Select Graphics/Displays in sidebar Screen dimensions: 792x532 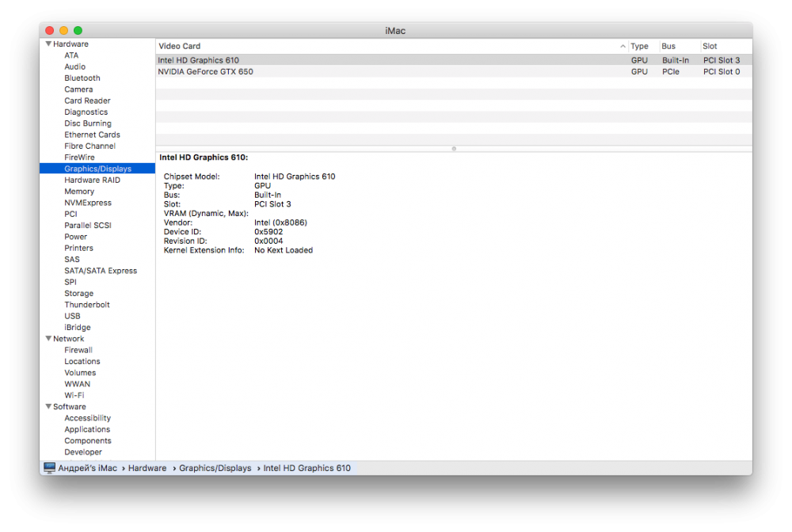pos(97,169)
